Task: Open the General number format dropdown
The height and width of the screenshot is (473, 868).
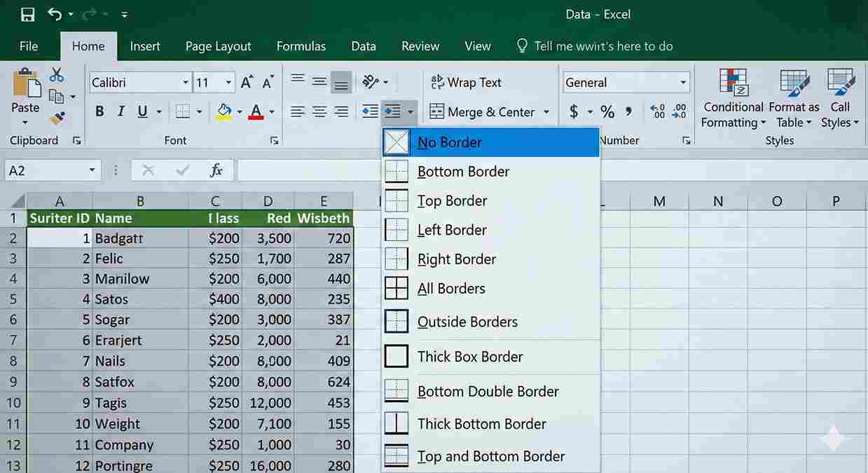Action: point(683,82)
